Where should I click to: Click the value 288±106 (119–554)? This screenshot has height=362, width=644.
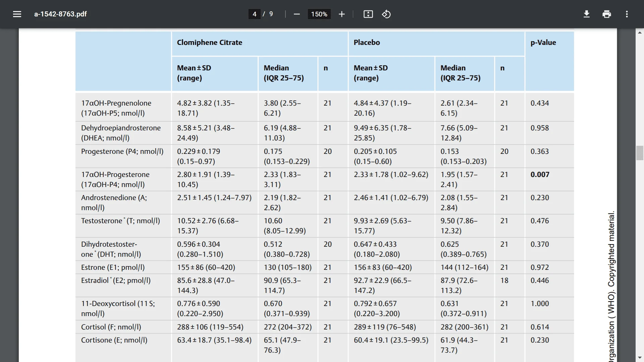coord(210,327)
